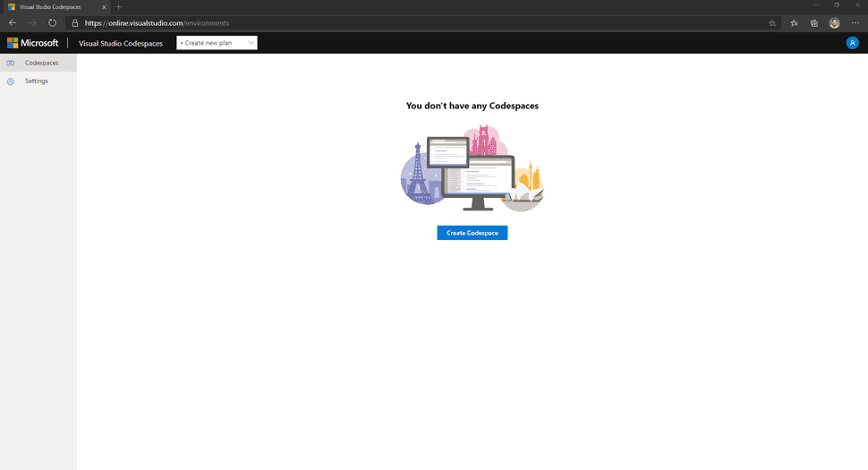Open the browser favorites list

[794, 23]
